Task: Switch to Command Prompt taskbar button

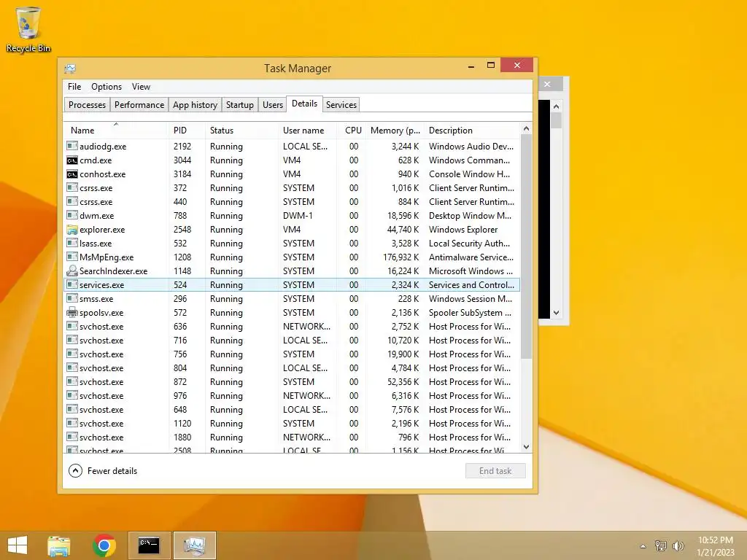Action: coord(149,545)
